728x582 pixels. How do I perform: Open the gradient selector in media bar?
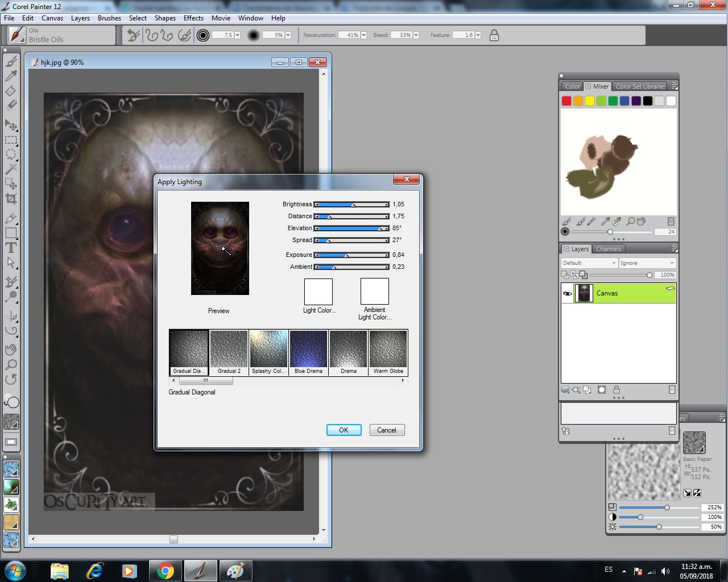[11, 487]
